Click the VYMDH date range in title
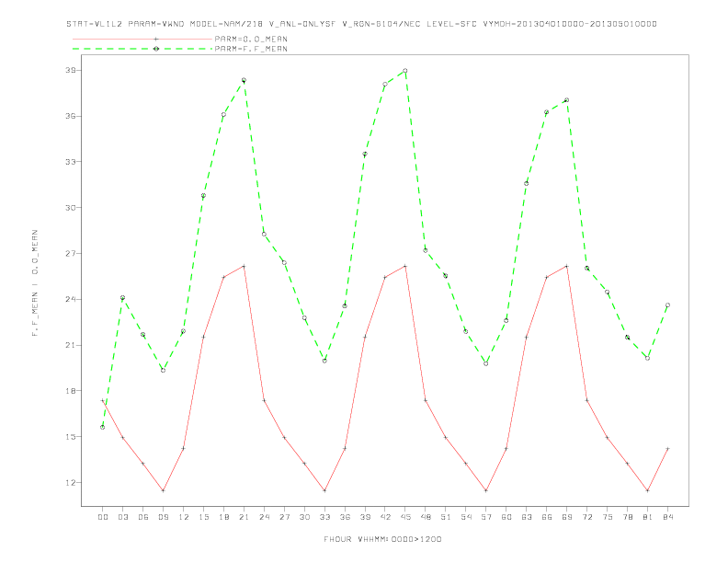Screen dimensions: 728x563 [x=570, y=24]
